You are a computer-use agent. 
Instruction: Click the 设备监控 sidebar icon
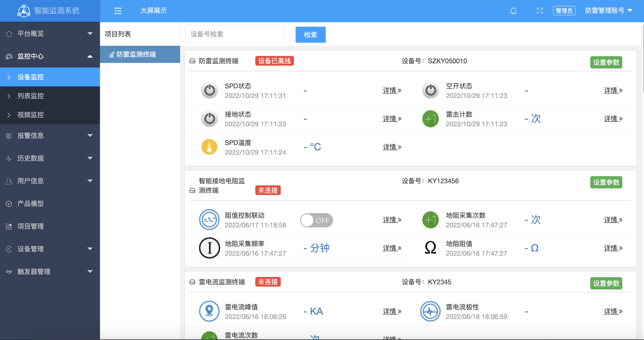[x=9, y=77]
